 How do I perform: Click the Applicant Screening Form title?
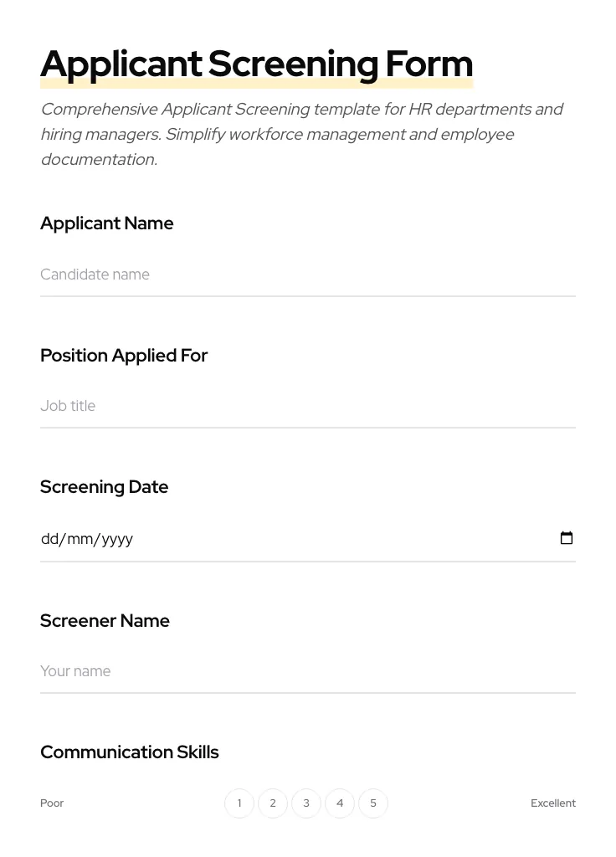257,63
